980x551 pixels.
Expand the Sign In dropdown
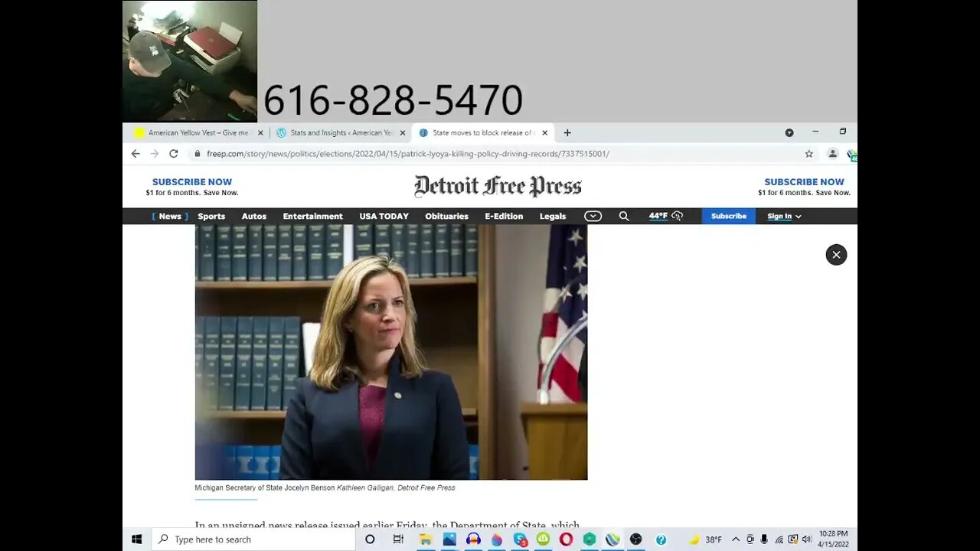pyautogui.click(x=784, y=217)
